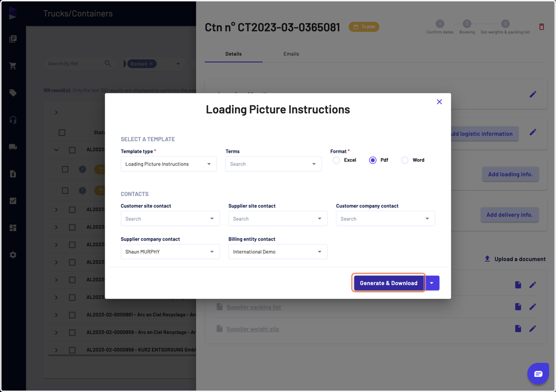Check the AL2023-02-0000861 row checkbox
Image resolution: width=556 pixels, height=392 pixels.
72,315
